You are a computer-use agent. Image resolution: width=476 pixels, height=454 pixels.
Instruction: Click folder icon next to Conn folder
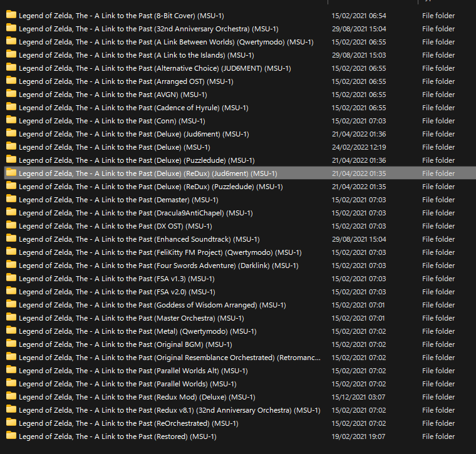coord(11,121)
